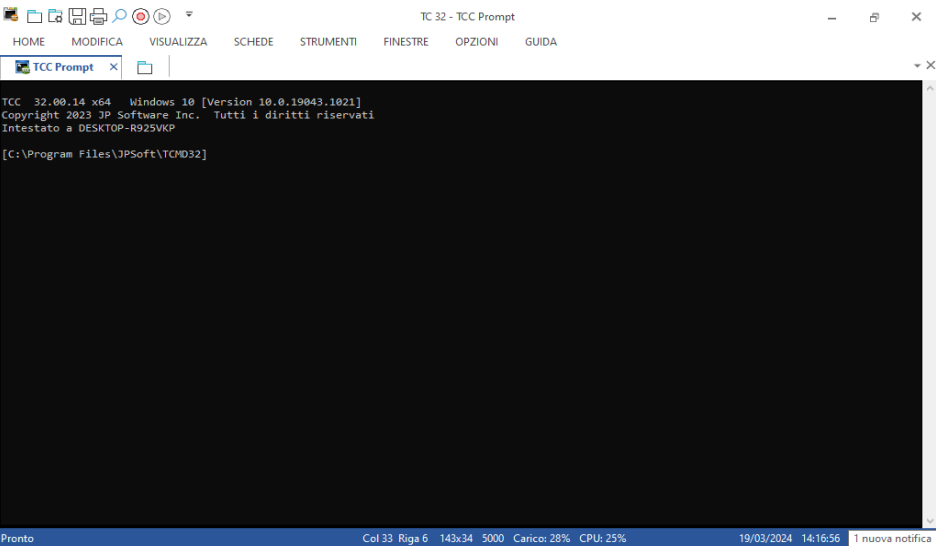Click the X at right end of tab bar
The height and width of the screenshot is (546, 936).
point(930,65)
